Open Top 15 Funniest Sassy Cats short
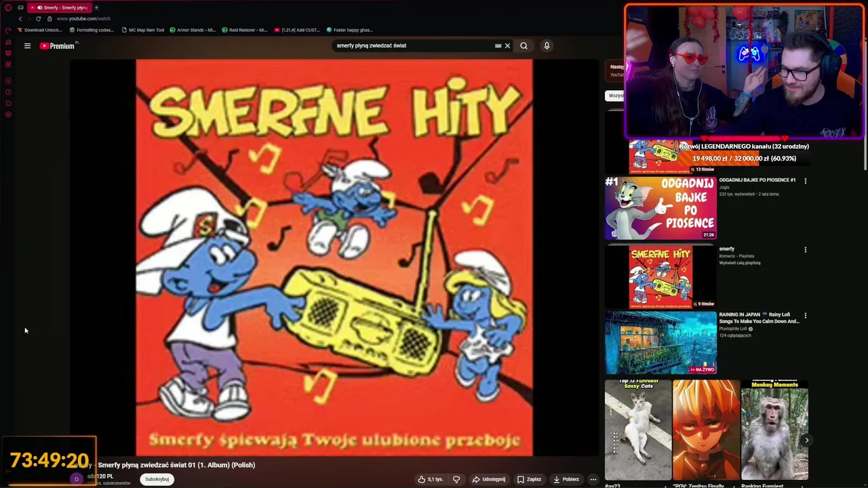Screen dimensions: 868x488 pyautogui.click(x=638, y=430)
